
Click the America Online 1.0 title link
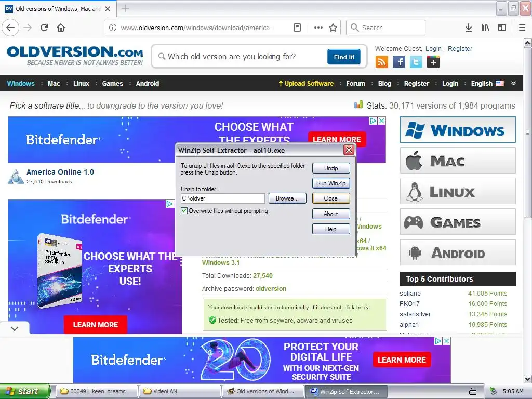click(x=60, y=172)
